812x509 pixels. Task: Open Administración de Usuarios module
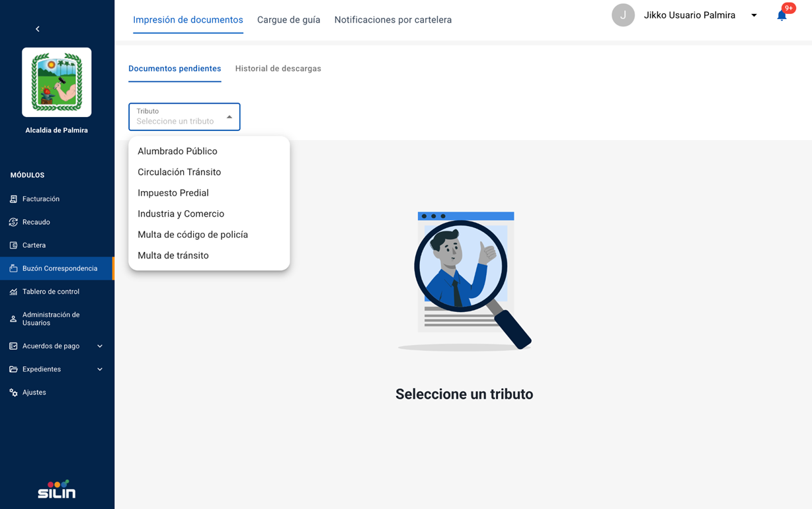click(51, 319)
